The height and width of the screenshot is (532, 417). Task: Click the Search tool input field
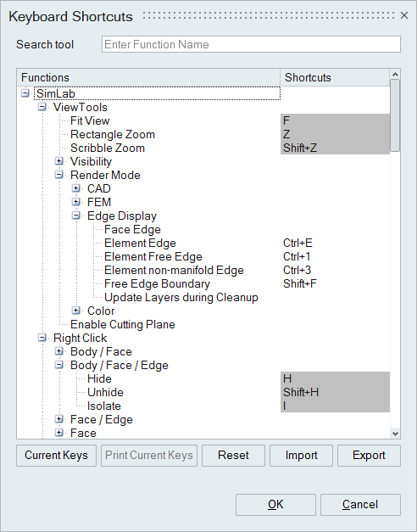point(251,44)
